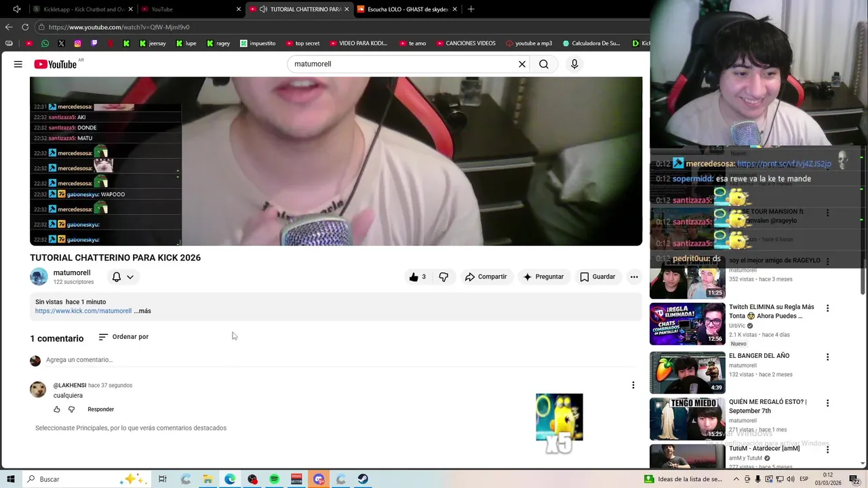This screenshot has height=488, width=868.
Task: Open options menu on LAKHENSI comment
Action: pos(633,385)
